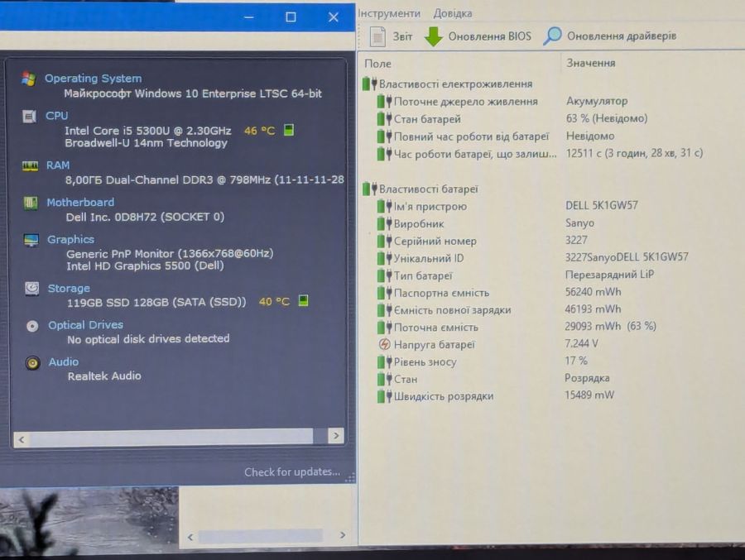Select the value 7.244 V
The width and height of the screenshot is (745, 560).
coord(581,343)
